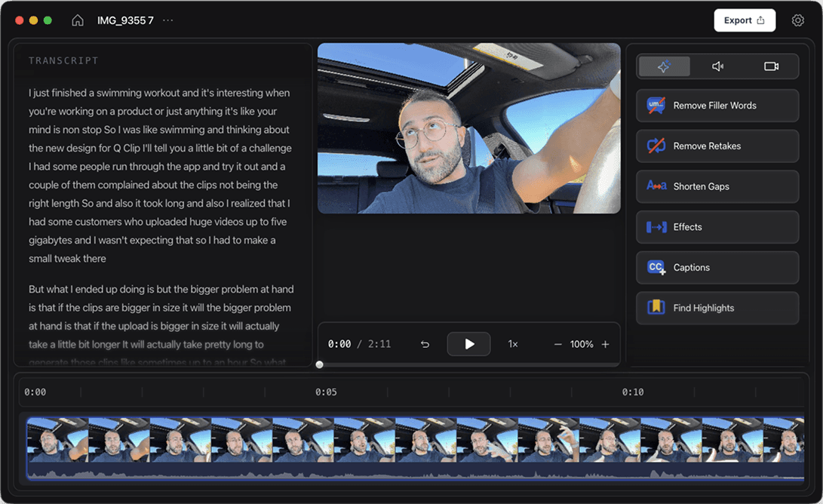Click the home icon in titlebar
The height and width of the screenshot is (504, 823).
(77, 20)
